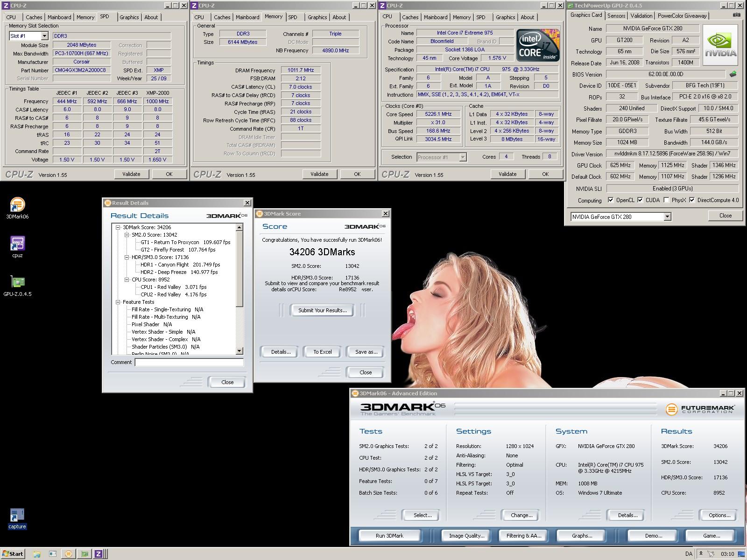Image resolution: width=747 pixels, height=560 pixels.
Task: Click the Futuremark Corporation logo
Action: coord(700,409)
